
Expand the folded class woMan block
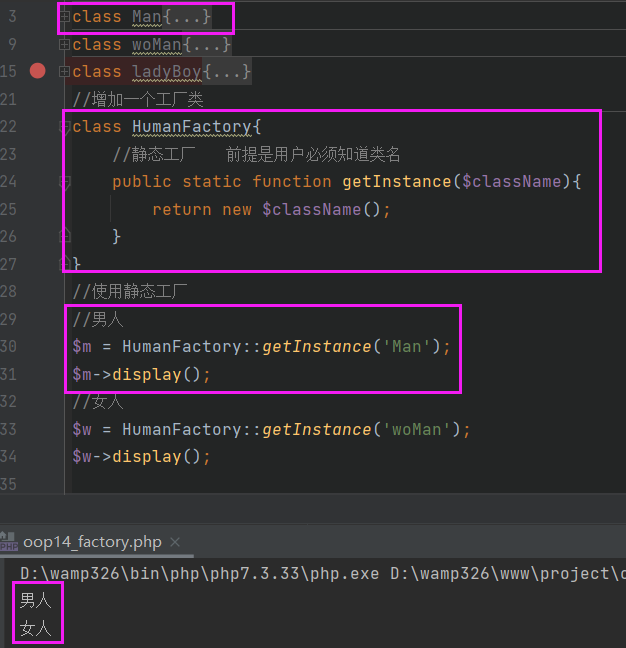[x=64, y=44]
